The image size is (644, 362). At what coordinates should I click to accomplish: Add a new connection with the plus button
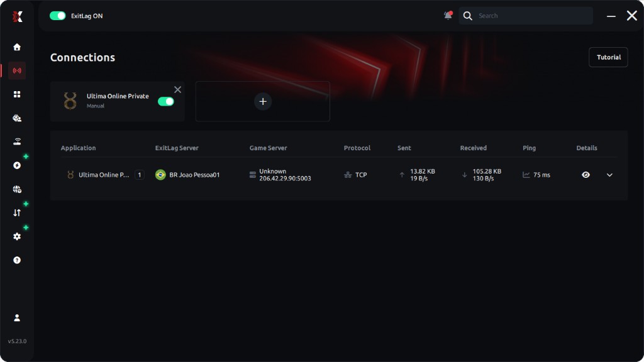(x=263, y=101)
